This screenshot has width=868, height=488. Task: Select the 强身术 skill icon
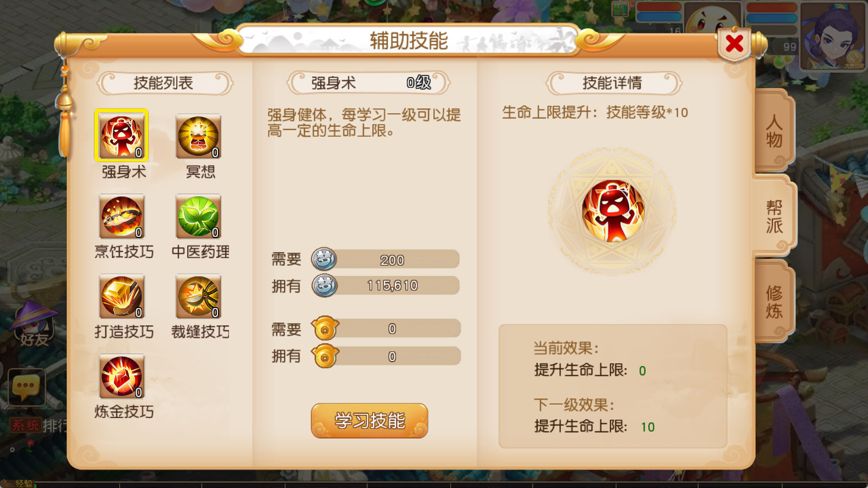(x=122, y=136)
